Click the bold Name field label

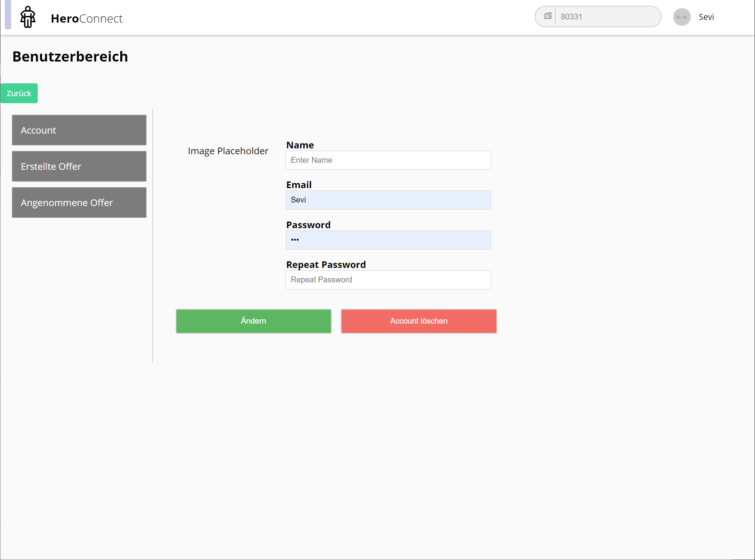pyautogui.click(x=300, y=145)
